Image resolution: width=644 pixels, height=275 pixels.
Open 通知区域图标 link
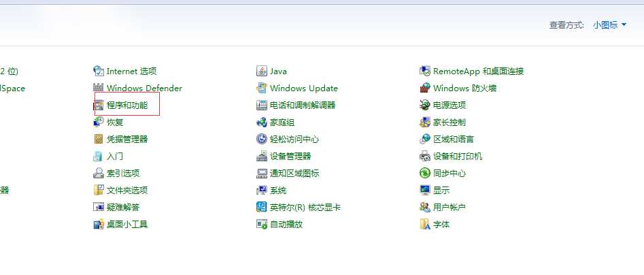click(294, 173)
